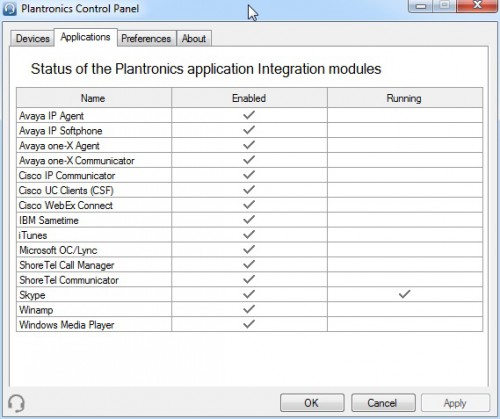The width and height of the screenshot is (500, 419).
Task: Click the Name column header
Action: click(94, 98)
